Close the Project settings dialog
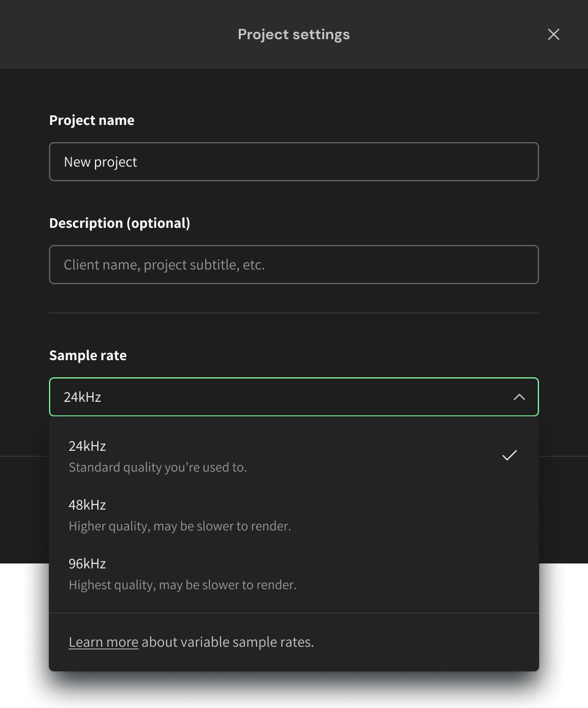The height and width of the screenshot is (708, 588). (x=553, y=34)
